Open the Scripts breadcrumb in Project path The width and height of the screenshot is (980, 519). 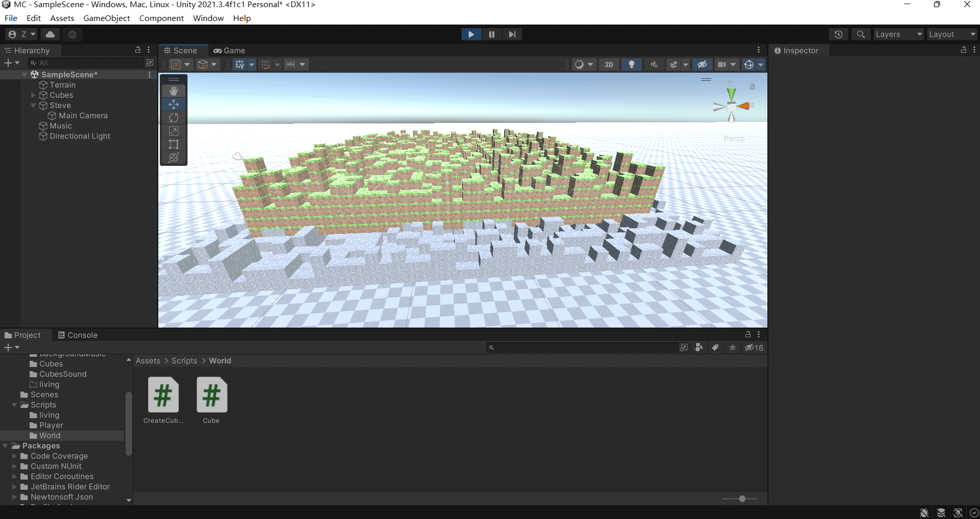[184, 360]
